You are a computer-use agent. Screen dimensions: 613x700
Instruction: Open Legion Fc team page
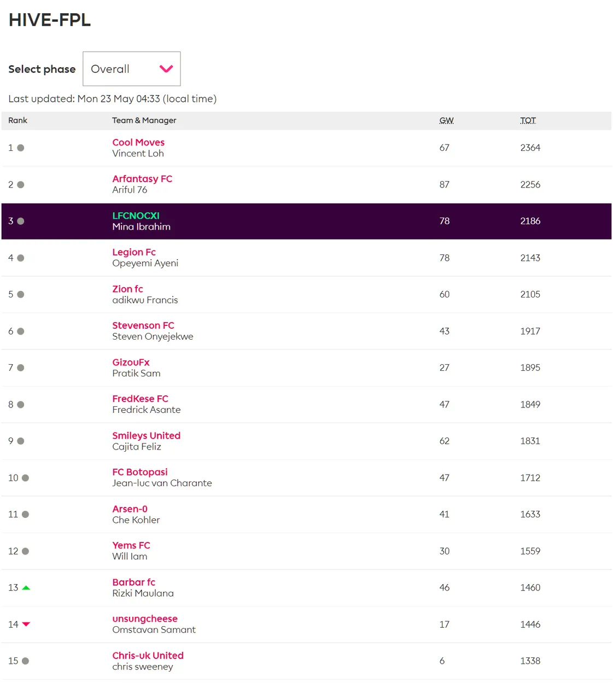(x=134, y=252)
